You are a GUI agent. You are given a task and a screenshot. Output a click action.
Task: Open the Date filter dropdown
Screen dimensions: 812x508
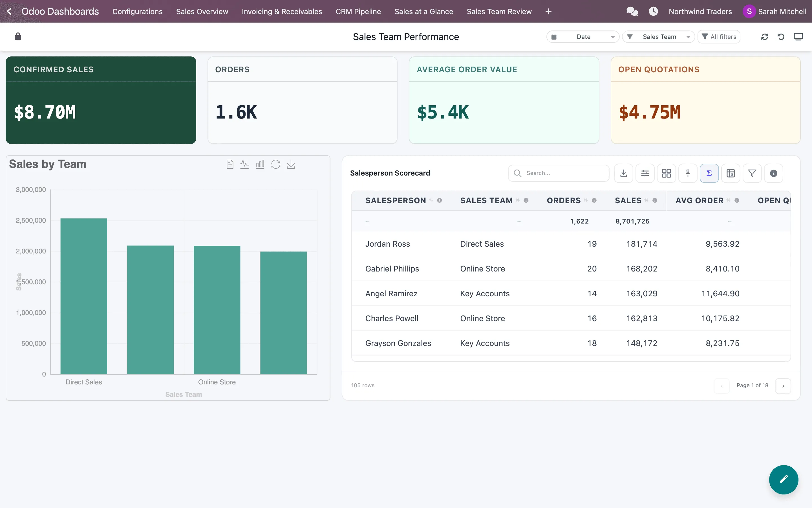click(x=583, y=37)
